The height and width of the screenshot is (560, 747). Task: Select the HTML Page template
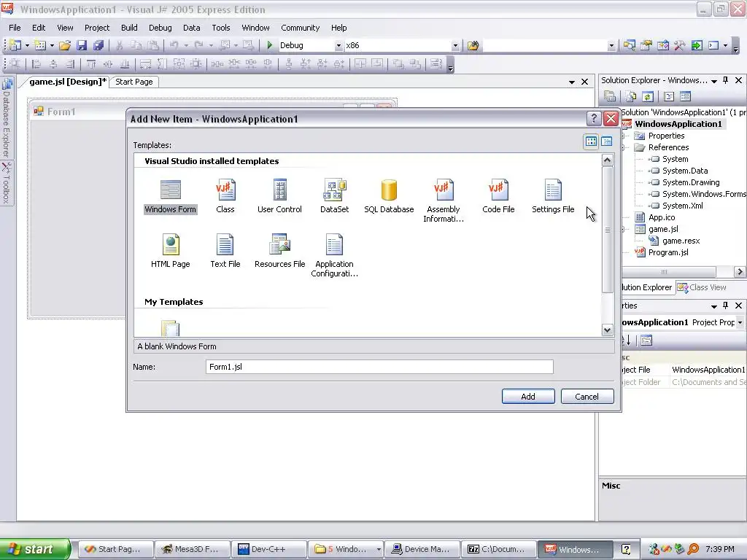[170, 251]
